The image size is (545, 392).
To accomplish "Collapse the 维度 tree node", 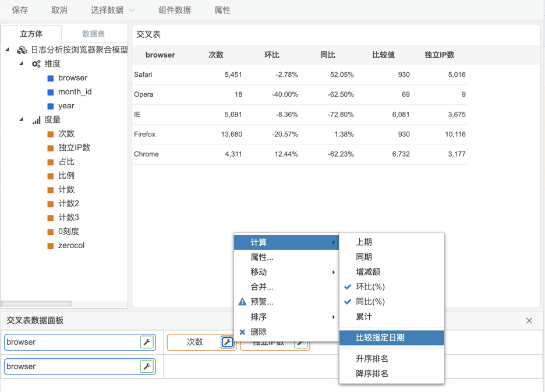I will pos(22,63).
